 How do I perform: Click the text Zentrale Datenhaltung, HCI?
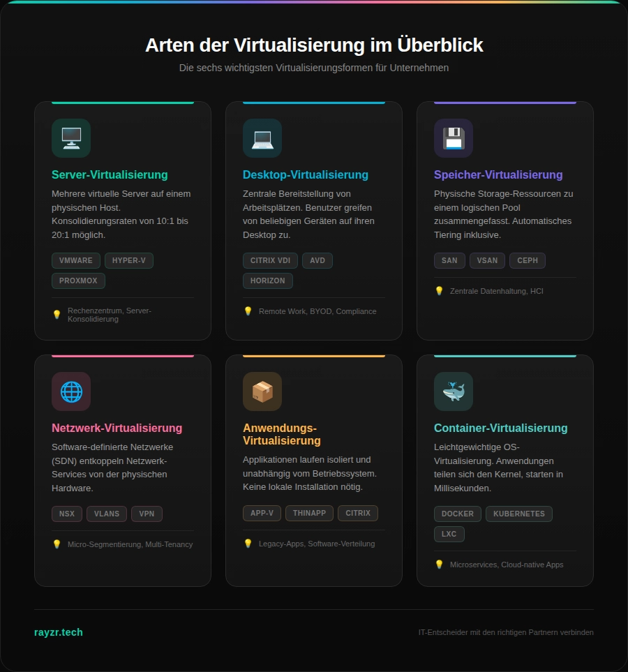pyautogui.click(x=496, y=291)
